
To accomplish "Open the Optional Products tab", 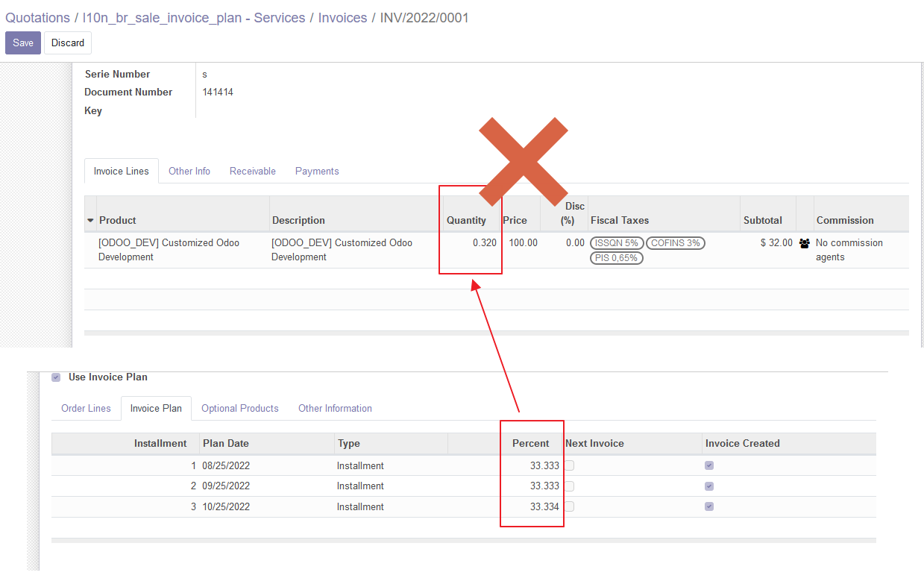I will click(240, 408).
